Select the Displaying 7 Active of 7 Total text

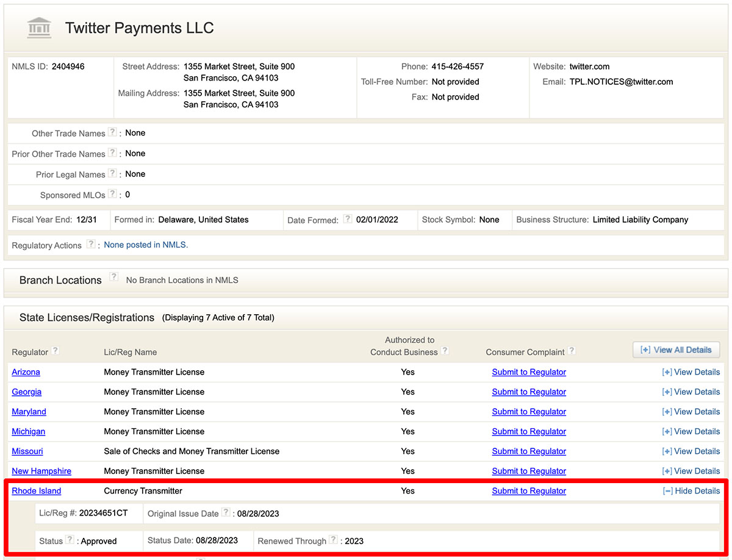click(x=218, y=318)
